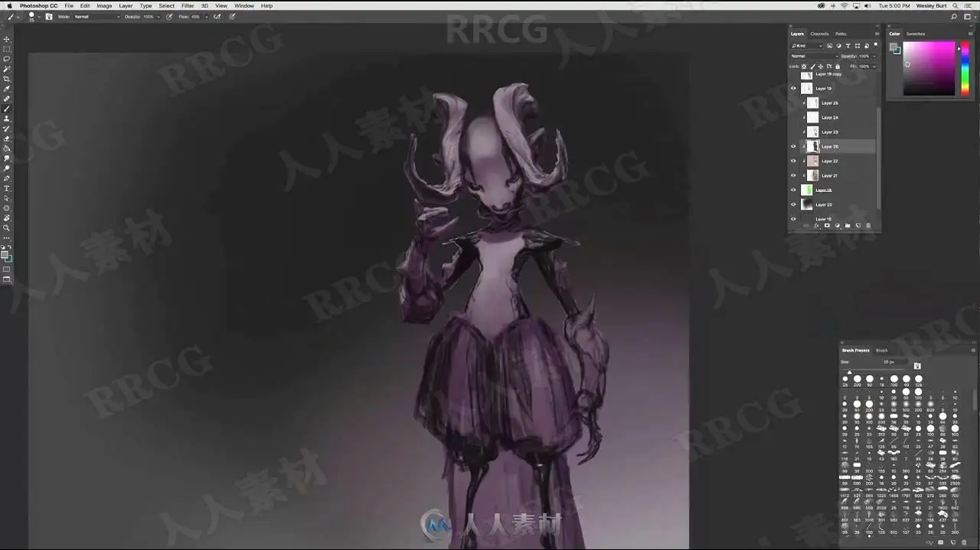Select the Eraser tool
This screenshot has width=980, height=550.
(7, 138)
